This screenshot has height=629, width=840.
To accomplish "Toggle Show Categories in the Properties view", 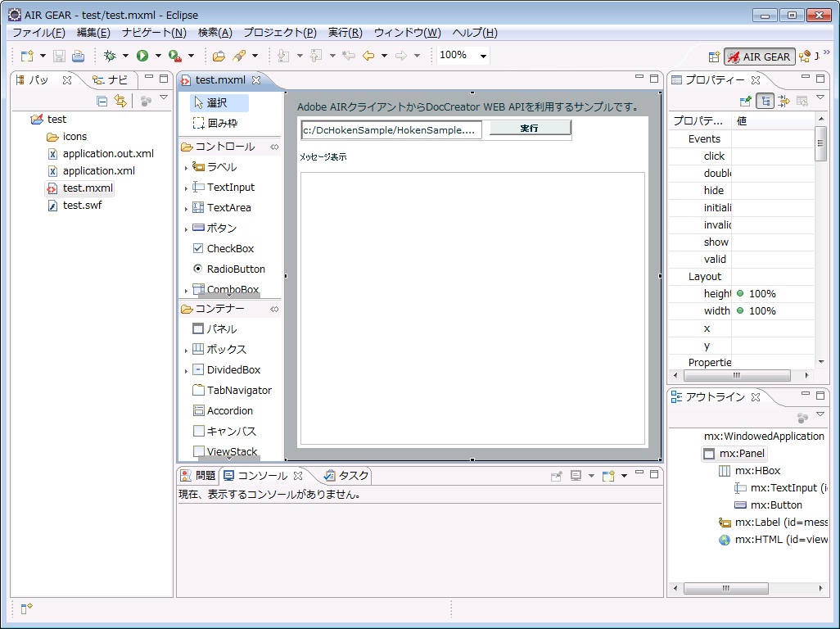I will point(765,102).
